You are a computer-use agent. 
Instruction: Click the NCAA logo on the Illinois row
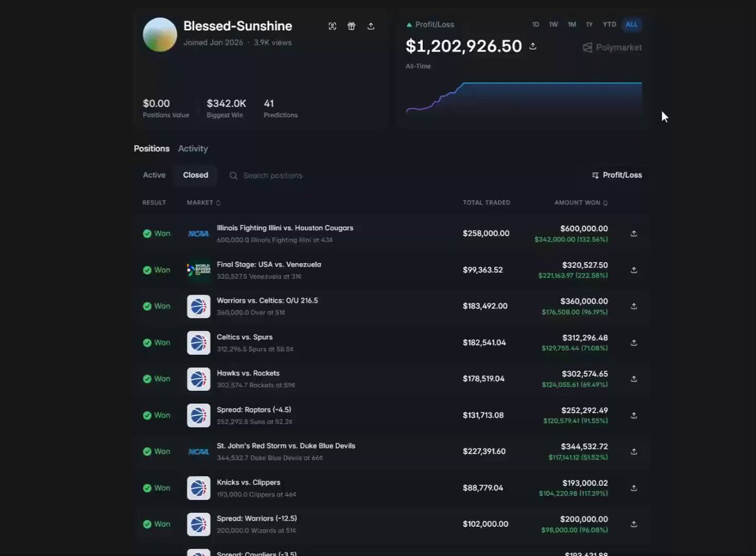click(x=198, y=233)
